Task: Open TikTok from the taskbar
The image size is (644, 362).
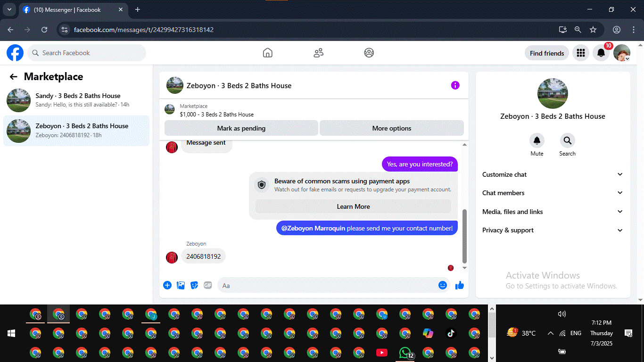Action: click(451, 333)
